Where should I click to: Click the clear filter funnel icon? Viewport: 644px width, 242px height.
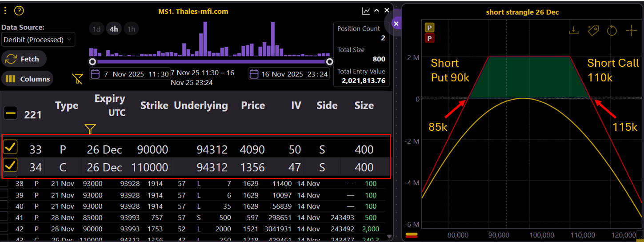tap(77, 79)
